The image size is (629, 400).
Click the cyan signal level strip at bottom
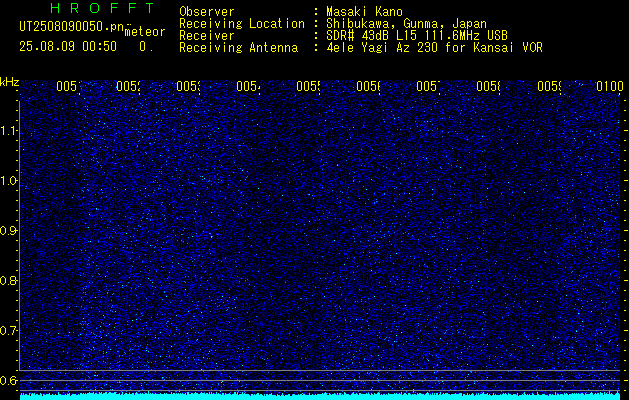click(x=320, y=397)
